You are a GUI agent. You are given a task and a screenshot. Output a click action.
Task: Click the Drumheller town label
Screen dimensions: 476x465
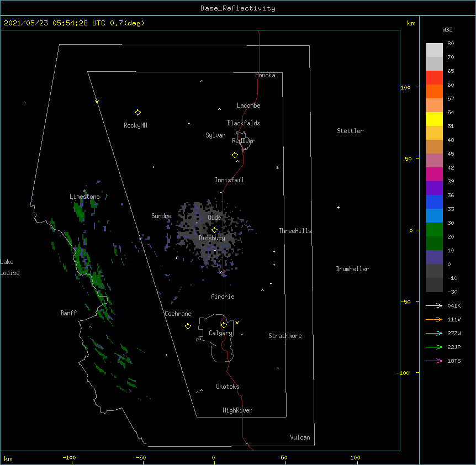[x=352, y=269]
